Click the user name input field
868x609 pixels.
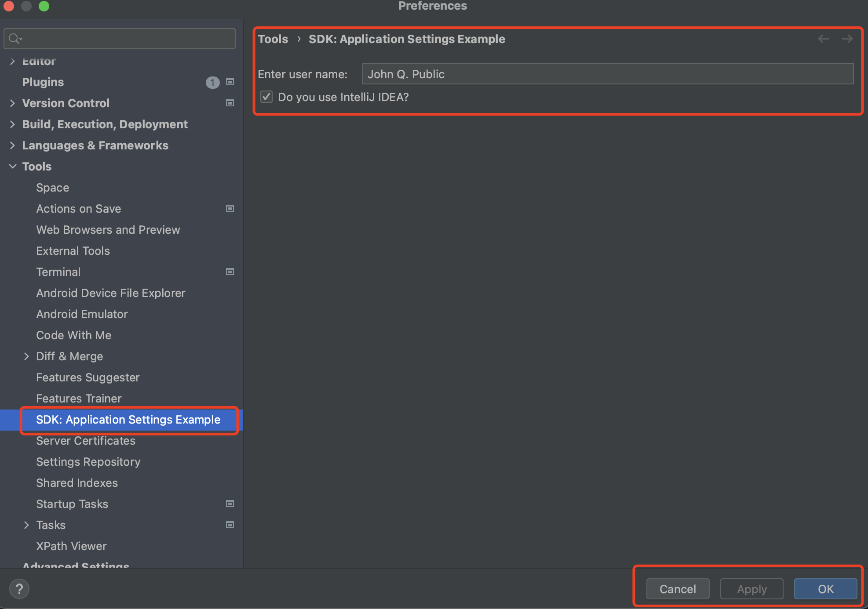click(607, 74)
